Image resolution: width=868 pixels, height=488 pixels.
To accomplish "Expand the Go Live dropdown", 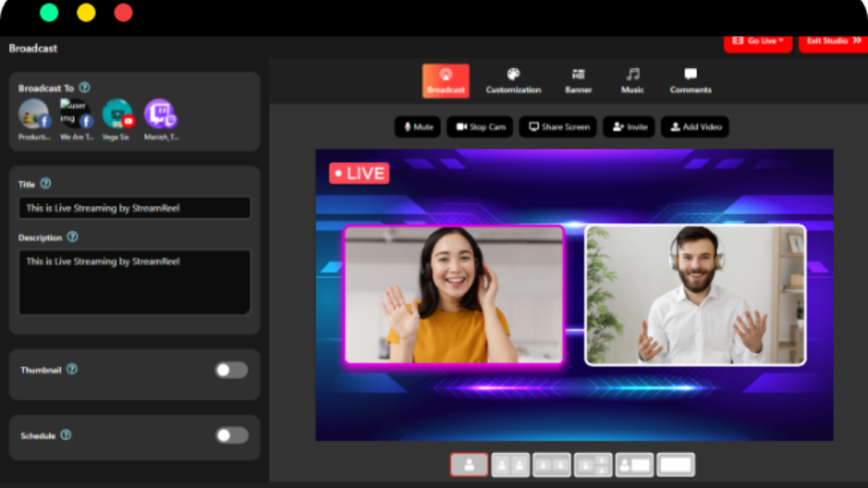I will click(x=758, y=41).
